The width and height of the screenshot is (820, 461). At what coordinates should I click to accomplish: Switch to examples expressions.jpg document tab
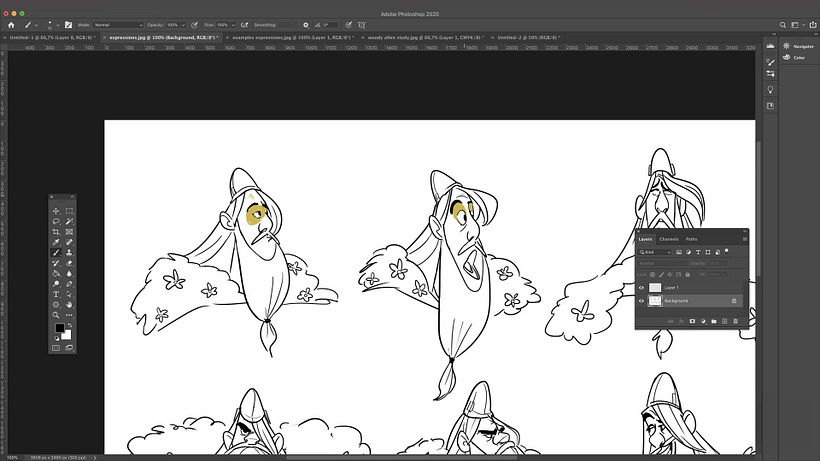click(291, 38)
